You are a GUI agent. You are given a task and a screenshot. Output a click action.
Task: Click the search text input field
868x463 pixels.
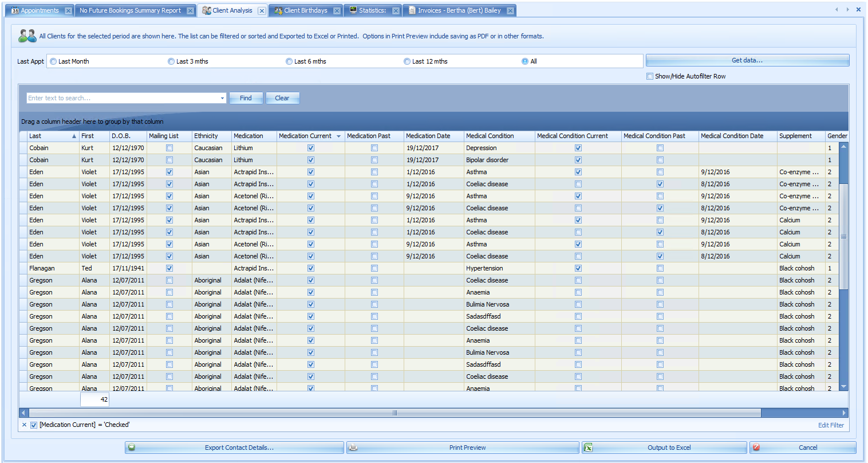[123, 98]
